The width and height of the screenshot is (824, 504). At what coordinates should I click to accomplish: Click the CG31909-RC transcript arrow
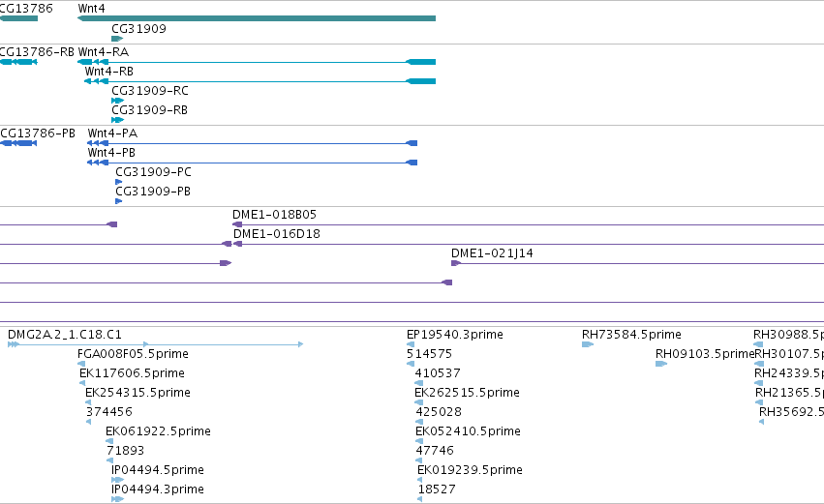click(118, 101)
